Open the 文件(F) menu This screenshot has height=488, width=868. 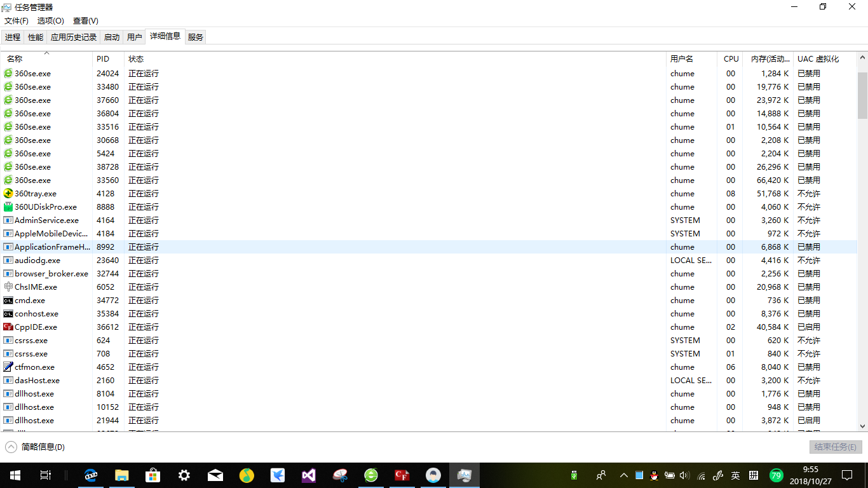(17, 21)
